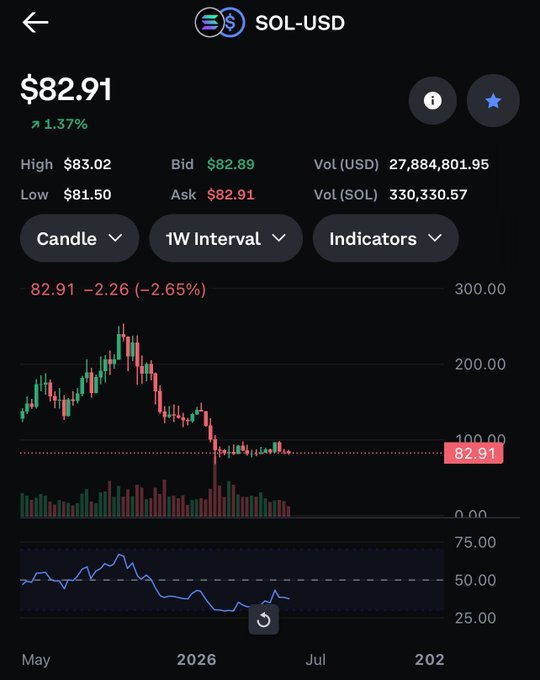The width and height of the screenshot is (540, 680).
Task: Click the red 82.91 price tag on axis
Action: pos(474,454)
